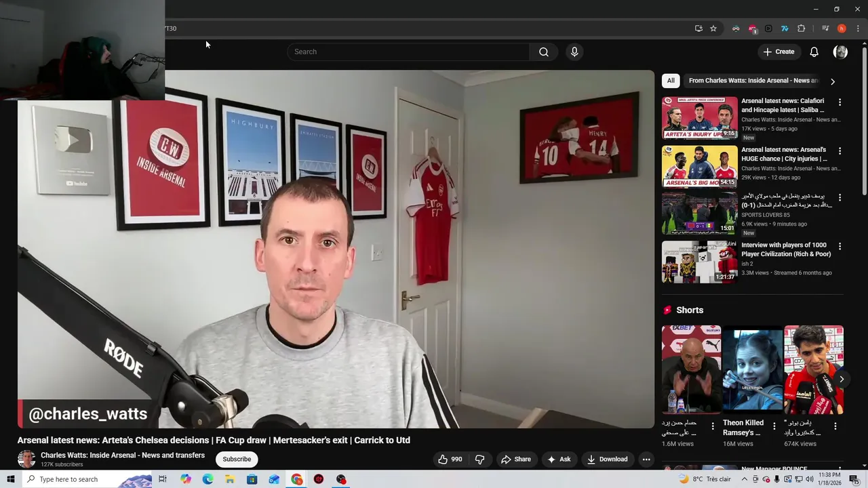Open glasses-face browser extension
The height and width of the screenshot is (488, 868).
[736, 28]
